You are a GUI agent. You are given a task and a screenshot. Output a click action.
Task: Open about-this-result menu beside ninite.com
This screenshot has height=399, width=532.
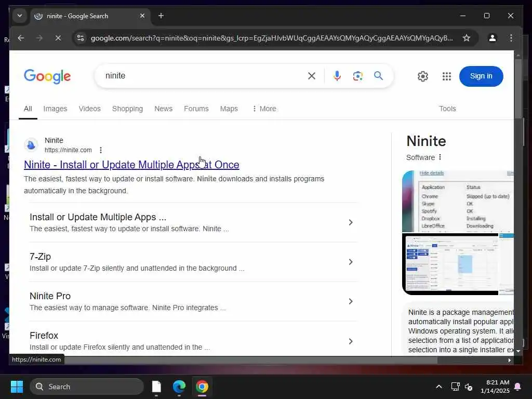101,150
